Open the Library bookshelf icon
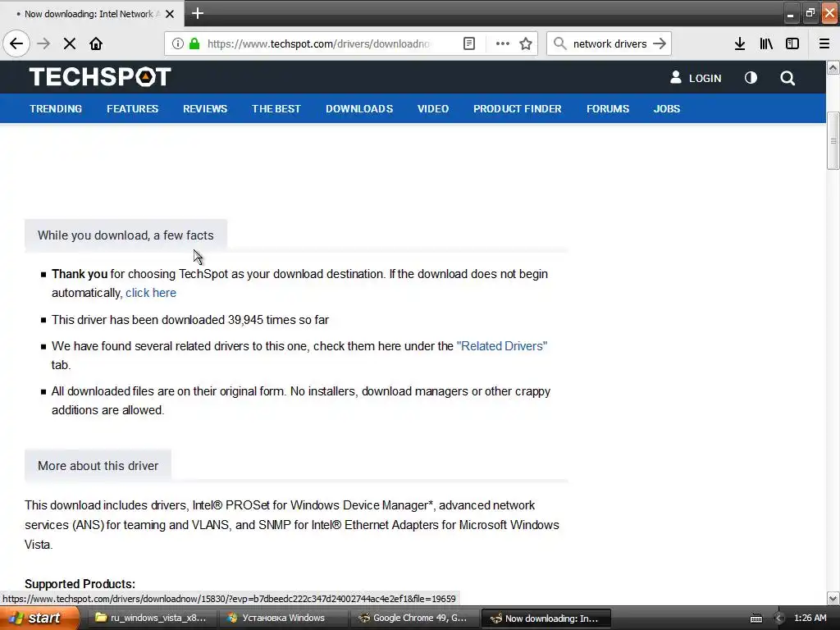Screen dimensions: 840x630 tap(766, 43)
